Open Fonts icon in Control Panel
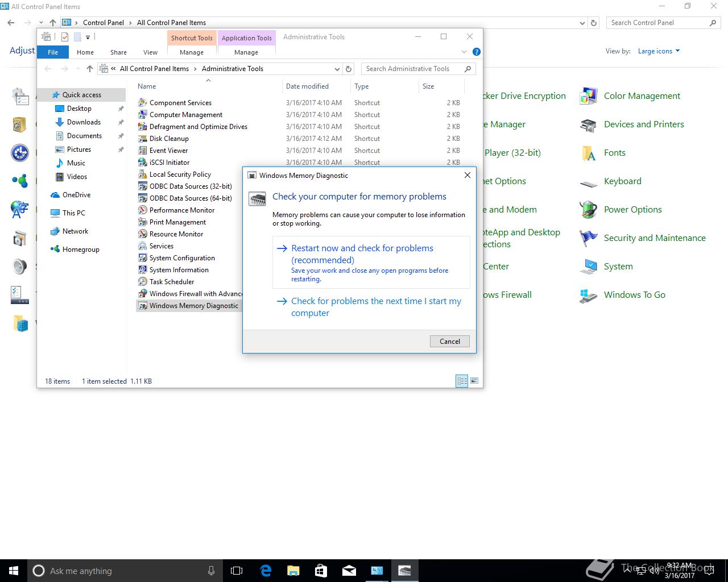The height and width of the screenshot is (582, 728). coord(588,153)
